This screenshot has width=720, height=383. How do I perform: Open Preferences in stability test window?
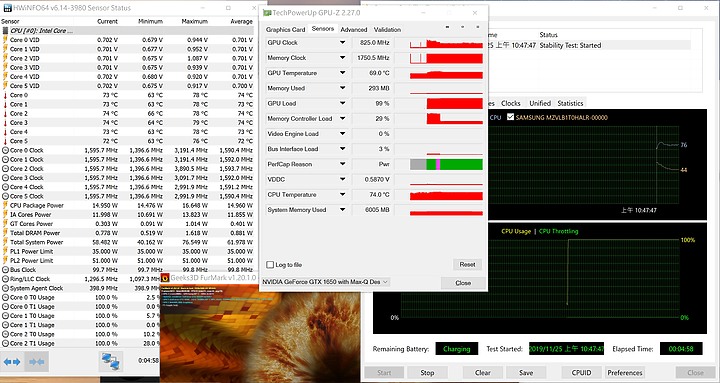pyautogui.click(x=624, y=372)
